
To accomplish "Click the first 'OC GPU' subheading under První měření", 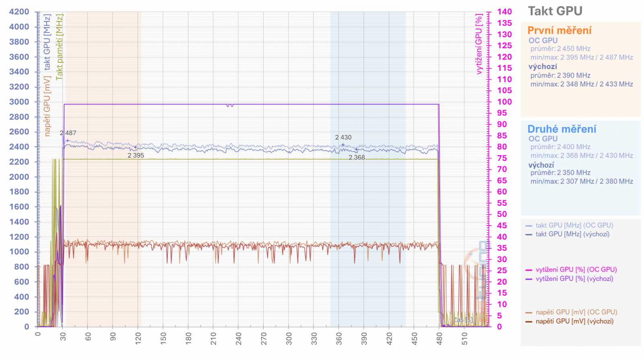I will [x=543, y=41].
